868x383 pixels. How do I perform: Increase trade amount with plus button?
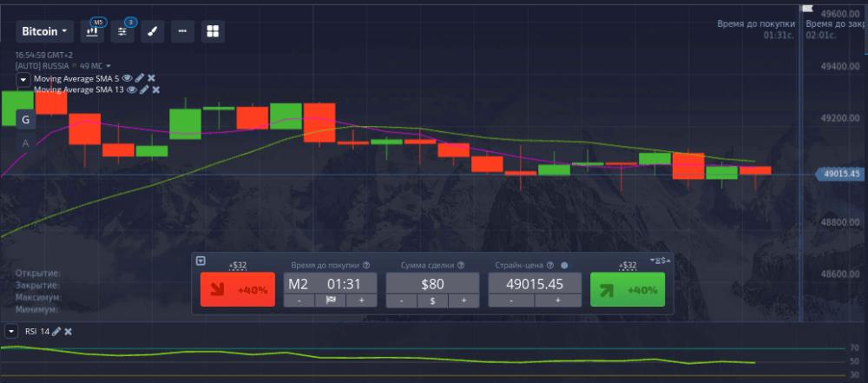click(x=464, y=300)
